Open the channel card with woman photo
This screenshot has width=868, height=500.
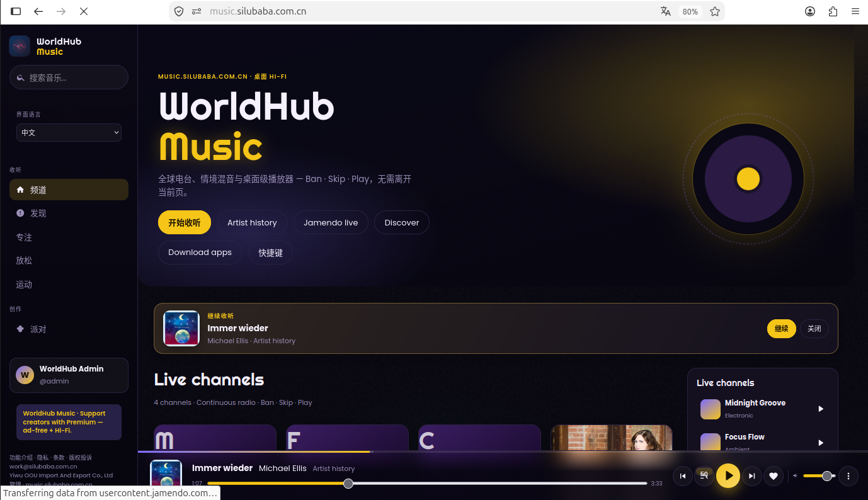pos(612,438)
